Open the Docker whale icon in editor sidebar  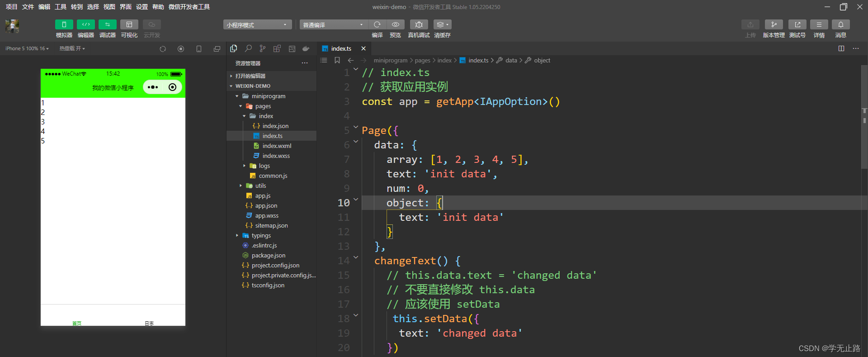[x=306, y=48]
